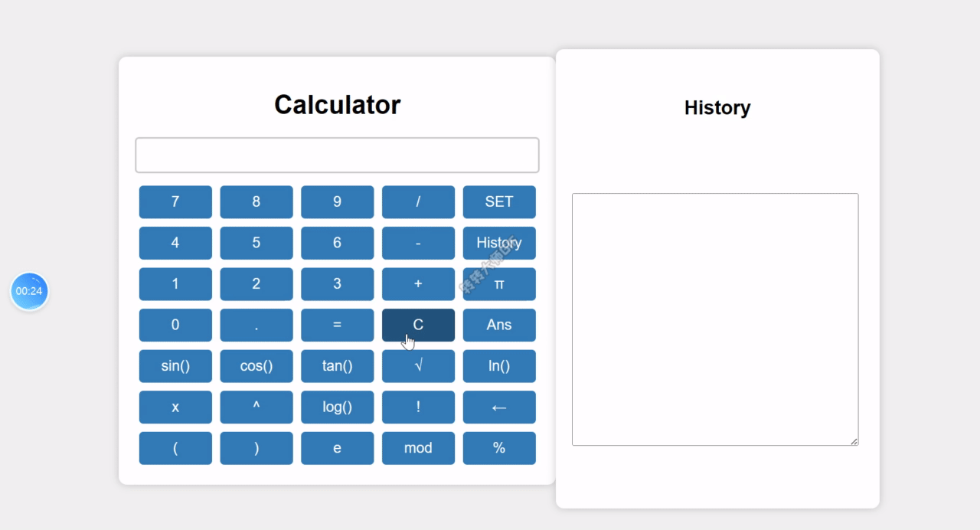
Task: Click the factorial exclamation button
Action: [x=418, y=407]
